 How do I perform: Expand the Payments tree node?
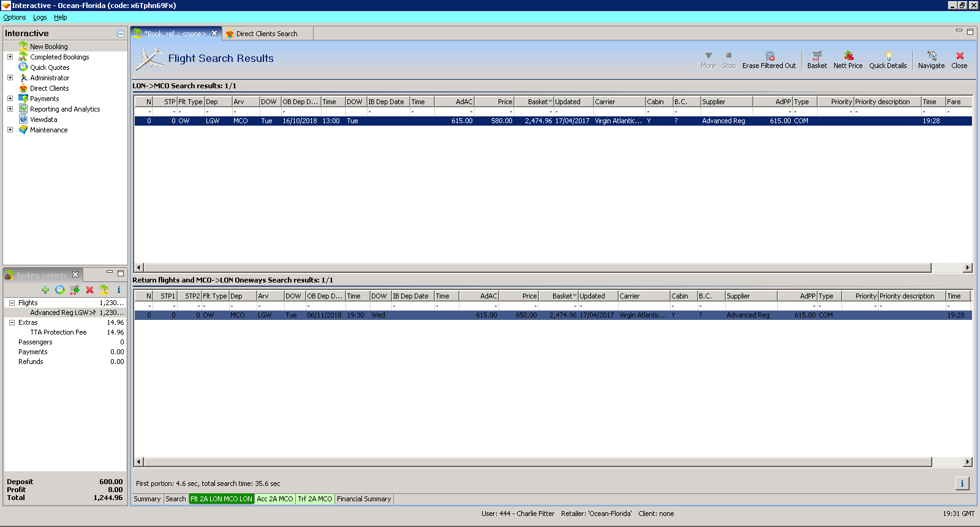coord(10,99)
